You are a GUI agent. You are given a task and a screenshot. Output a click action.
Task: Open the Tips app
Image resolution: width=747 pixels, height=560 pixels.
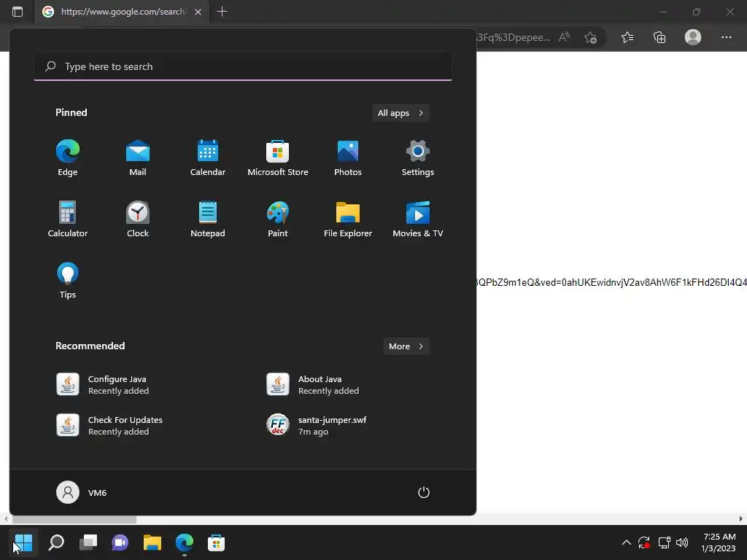pyautogui.click(x=67, y=281)
